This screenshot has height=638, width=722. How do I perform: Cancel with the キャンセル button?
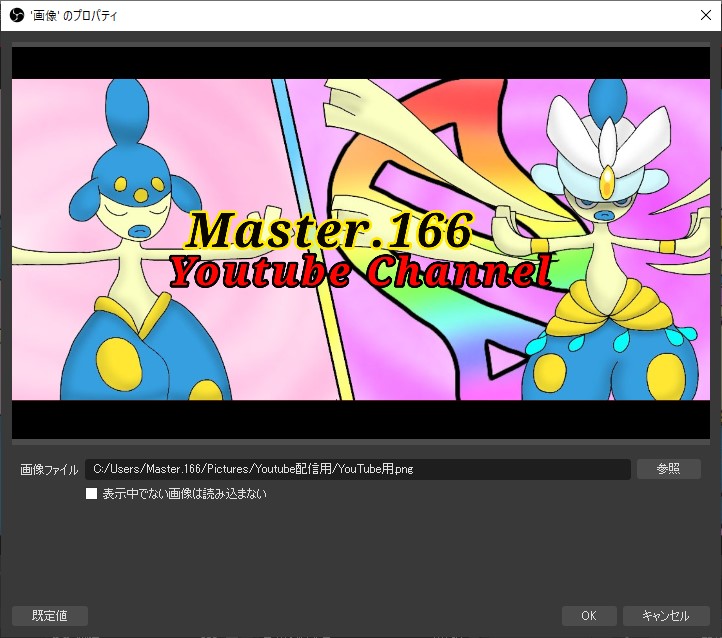tap(666, 615)
